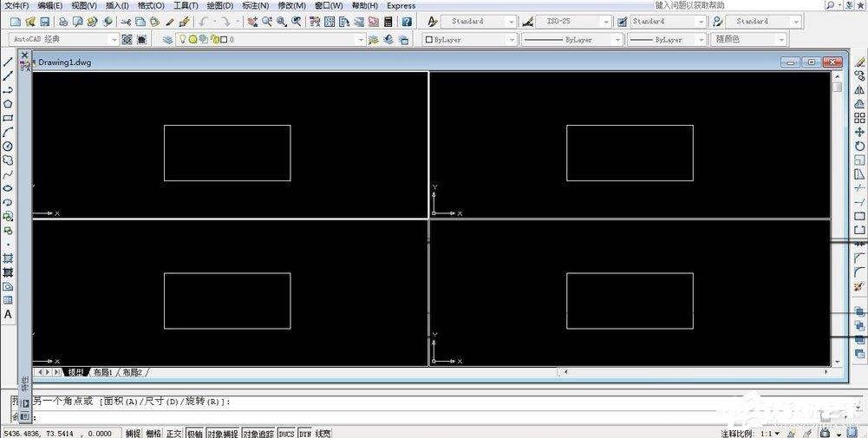This screenshot has width=868, height=438.
Task: Click the Print (plot) icon
Action: [63, 22]
